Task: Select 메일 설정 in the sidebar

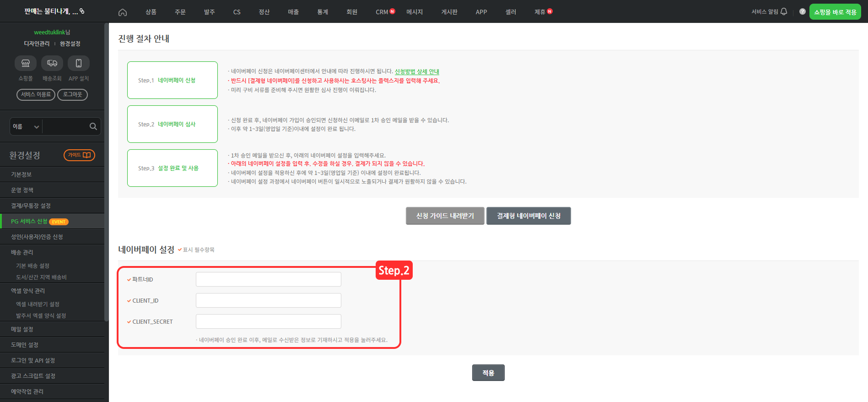Action: click(52, 329)
